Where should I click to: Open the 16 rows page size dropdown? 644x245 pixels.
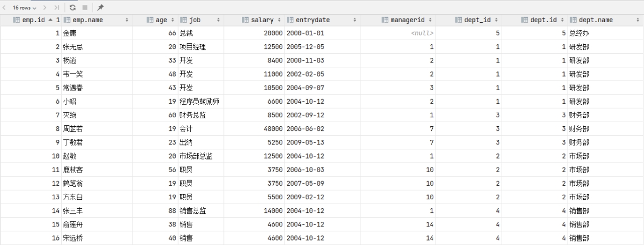point(24,8)
